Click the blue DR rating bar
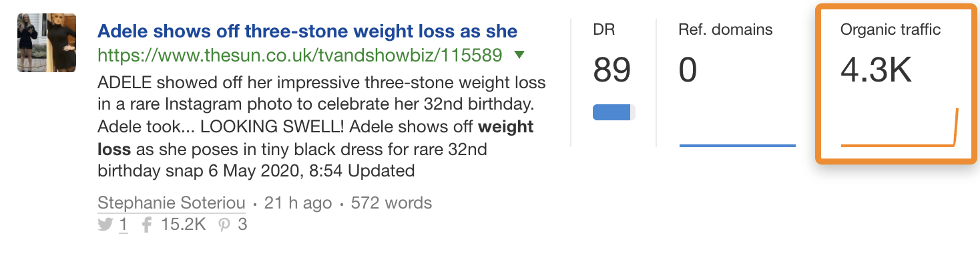 614,112
